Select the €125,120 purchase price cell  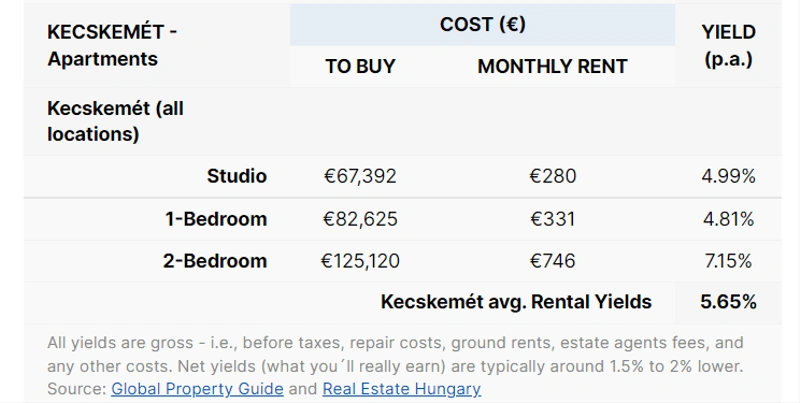click(360, 261)
